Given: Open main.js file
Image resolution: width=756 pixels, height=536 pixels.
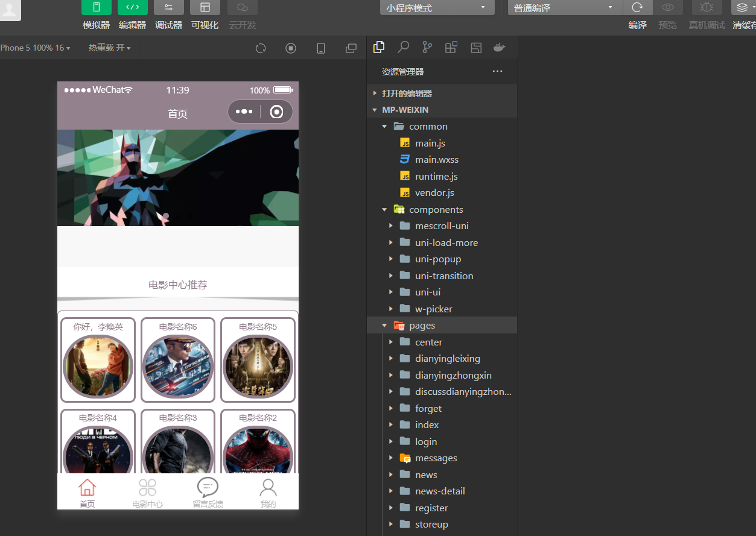Looking at the screenshot, I should (442, 143).
